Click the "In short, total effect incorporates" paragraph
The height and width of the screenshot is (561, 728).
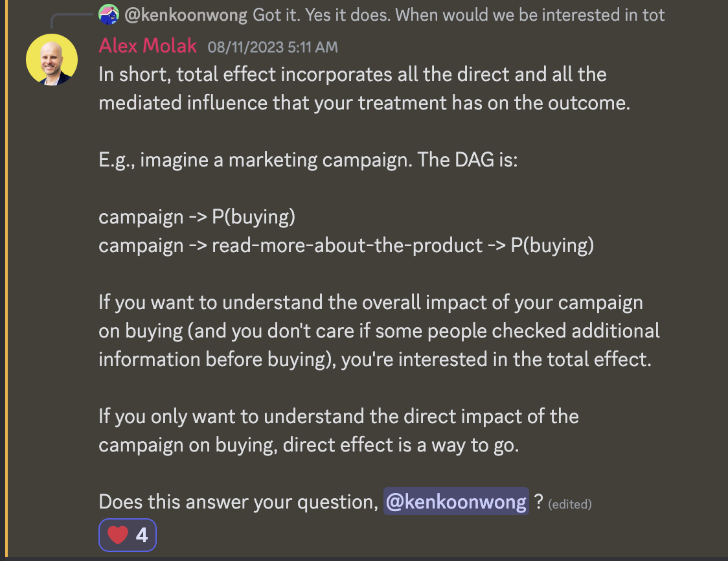pos(365,88)
